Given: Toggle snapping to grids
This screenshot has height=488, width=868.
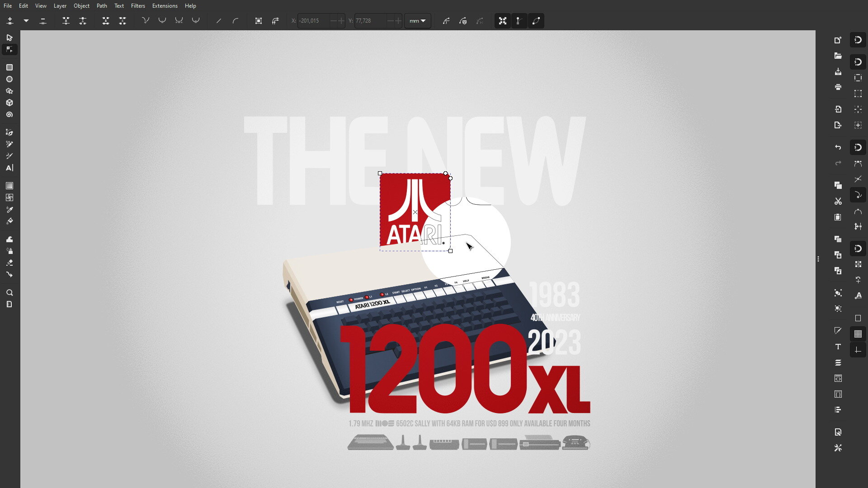Looking at the screenshot, I should tap(858, 334).
